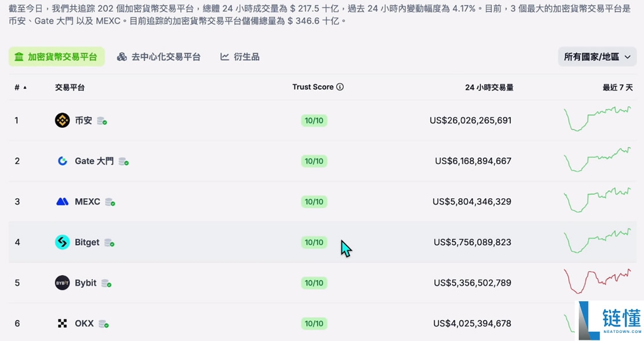Image resolution: width=644 pixels, height=341 pixels.
Task: Open the Bybit exchange link
Action: 85,283
